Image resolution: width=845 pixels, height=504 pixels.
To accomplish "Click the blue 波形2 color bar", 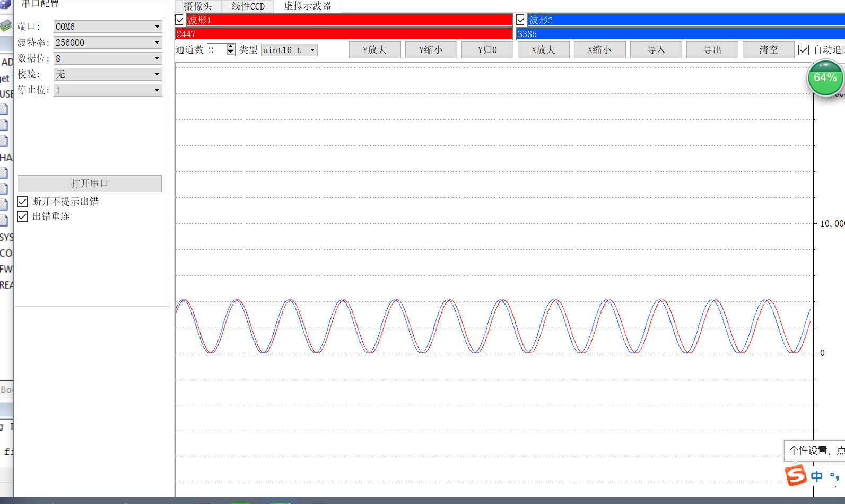I will (686, 20).
